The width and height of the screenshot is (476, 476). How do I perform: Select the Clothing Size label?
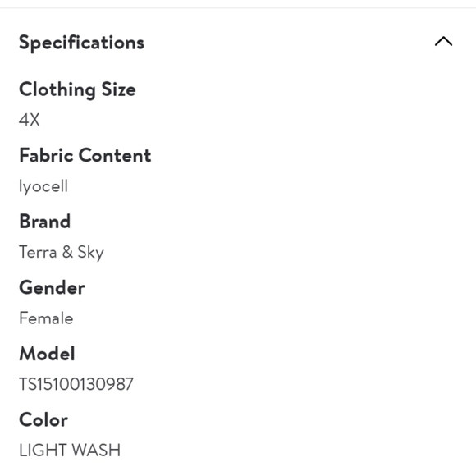tap(77, 89)
